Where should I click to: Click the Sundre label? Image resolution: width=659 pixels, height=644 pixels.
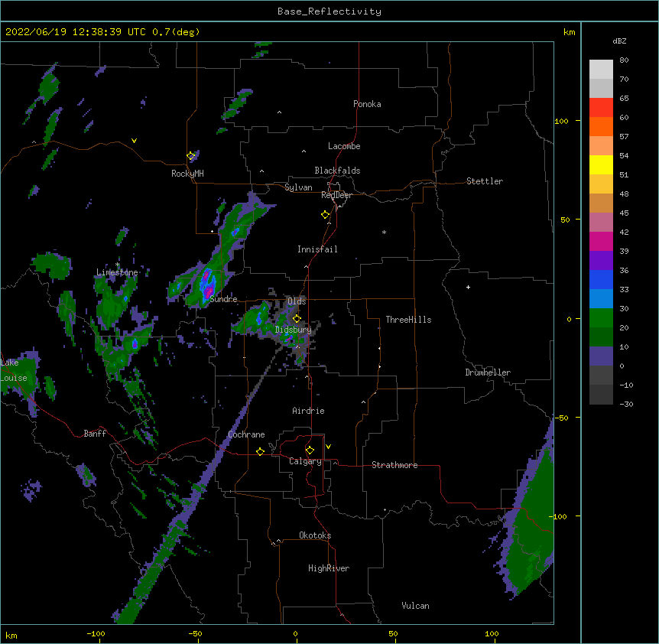[223, 299]
